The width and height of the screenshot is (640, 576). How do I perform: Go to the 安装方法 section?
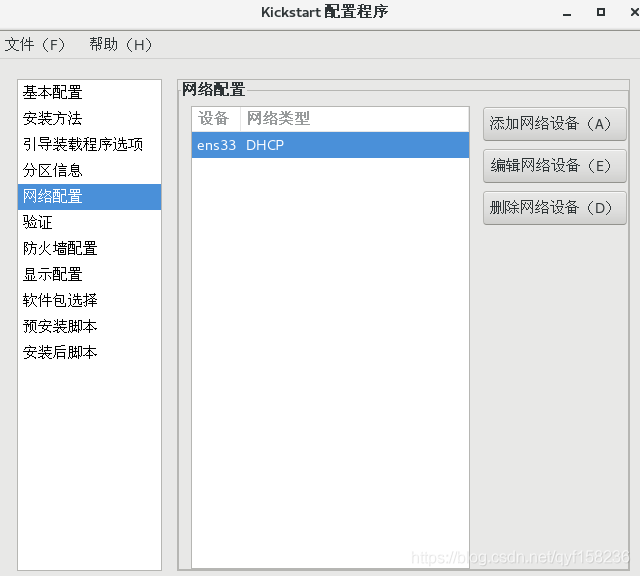click(89, 119)
